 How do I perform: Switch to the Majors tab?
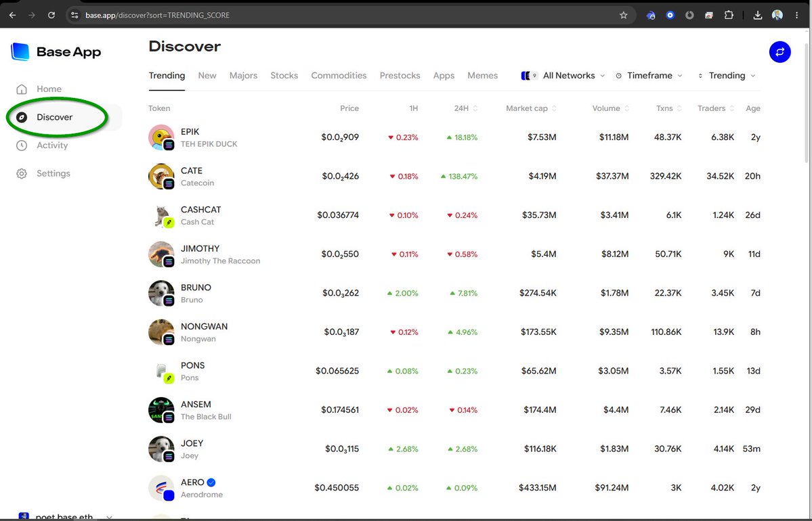click(243, 76)
